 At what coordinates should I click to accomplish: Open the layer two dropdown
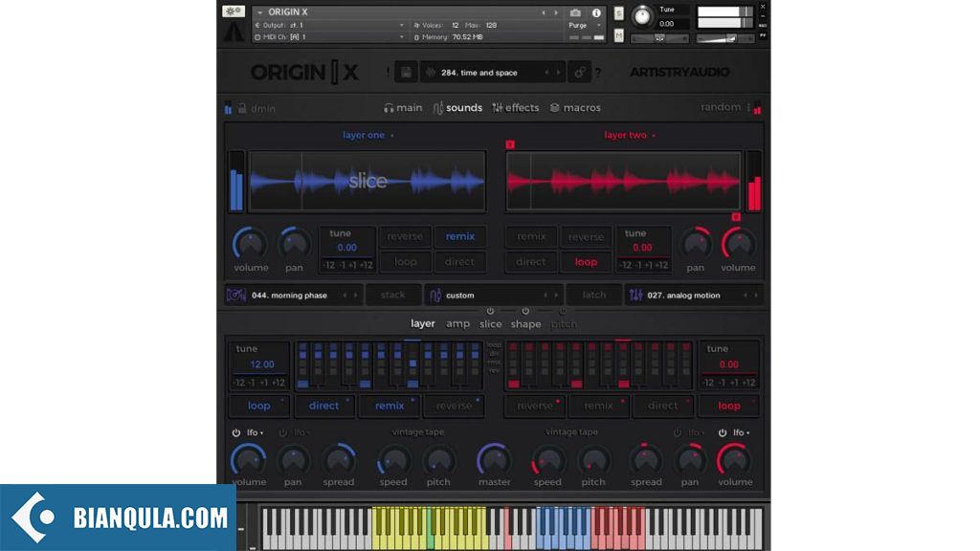(x=630, y=135)
